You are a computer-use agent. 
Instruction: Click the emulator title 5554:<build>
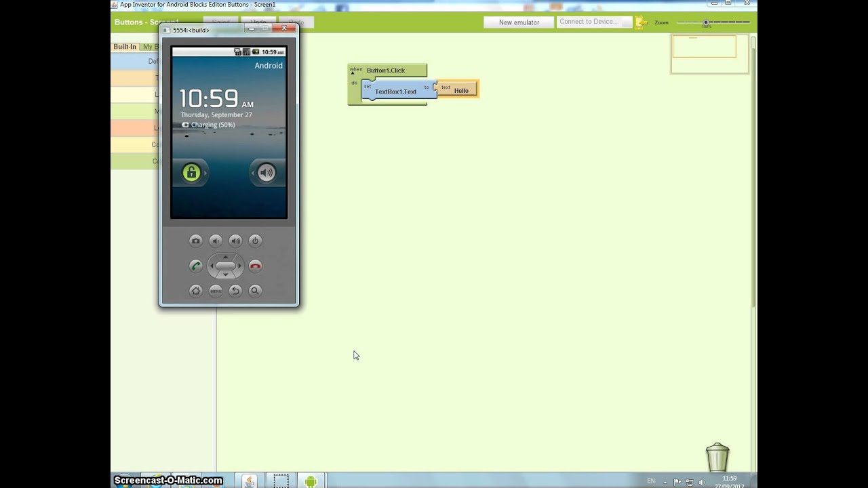(191, 30)
